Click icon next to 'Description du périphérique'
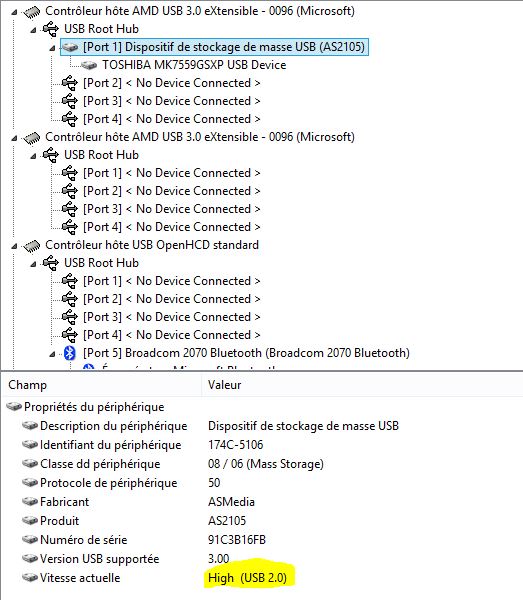The width and height of the screenshot is (523, 600). click(30, 426)
